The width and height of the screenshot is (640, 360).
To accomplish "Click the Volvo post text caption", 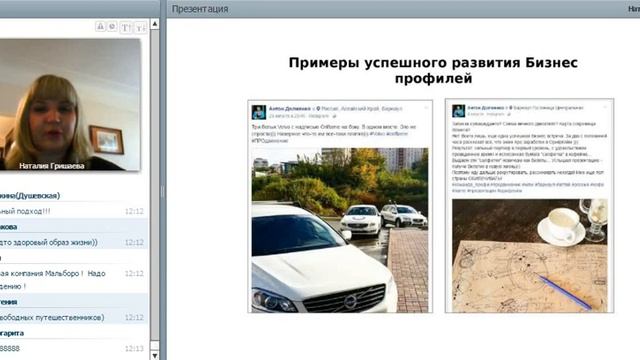I will click(333, 133).
